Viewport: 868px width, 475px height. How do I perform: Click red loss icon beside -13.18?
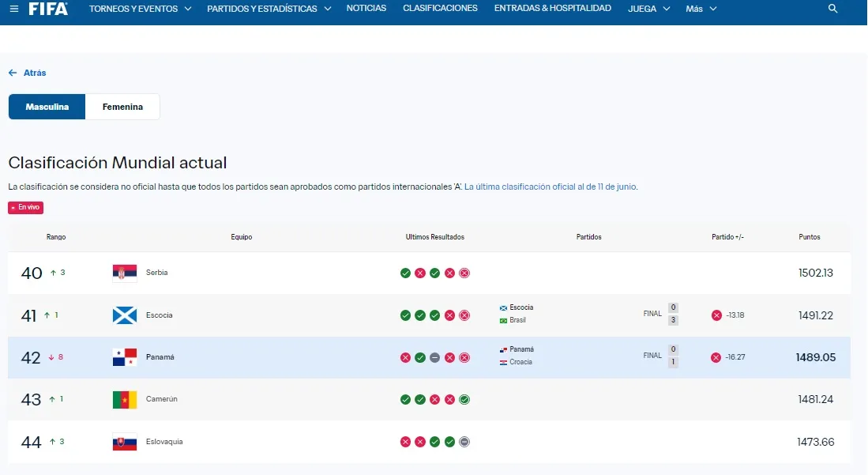pyautogui.click(x=716, y=315)
